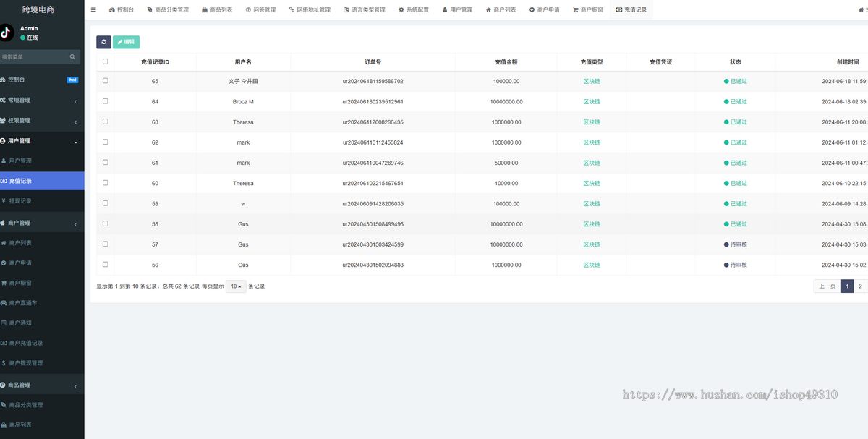Expand the 权限管理 sidebar group

tap(42, 120)
